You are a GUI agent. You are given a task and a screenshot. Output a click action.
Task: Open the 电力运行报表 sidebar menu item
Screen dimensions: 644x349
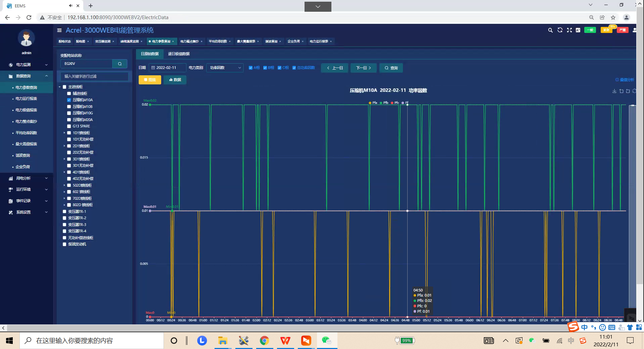(x=26, y=99)
